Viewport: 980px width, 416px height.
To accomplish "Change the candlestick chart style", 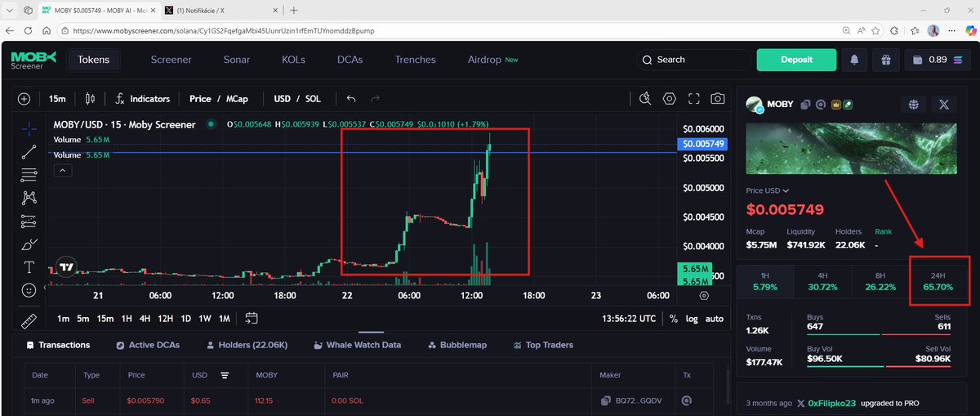I will (x=90, y=99).
